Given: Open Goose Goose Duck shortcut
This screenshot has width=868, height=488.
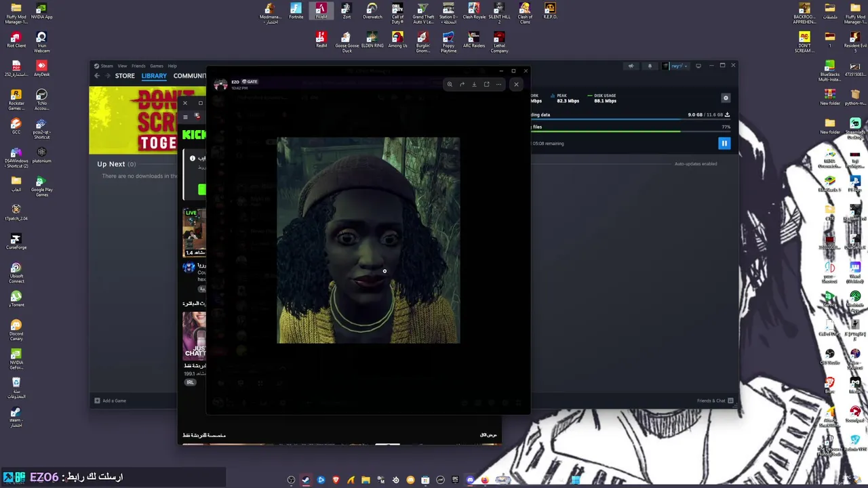Looking at the screenshot, I should 347,43.
